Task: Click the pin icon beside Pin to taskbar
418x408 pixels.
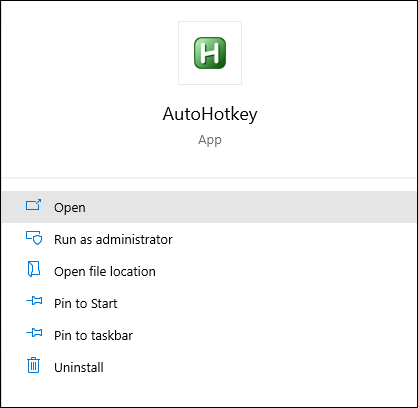Action: coord(34,333)
